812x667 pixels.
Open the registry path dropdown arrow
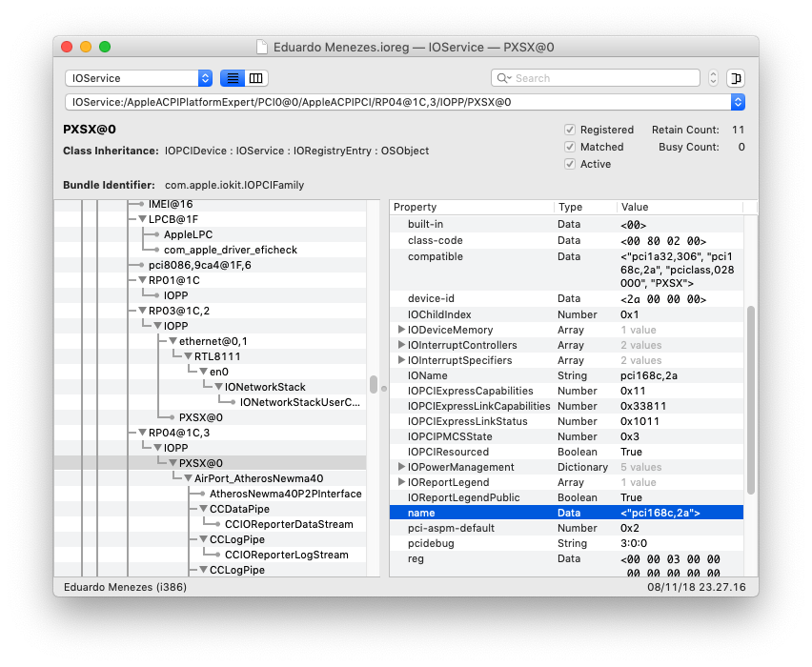[738, 102]
